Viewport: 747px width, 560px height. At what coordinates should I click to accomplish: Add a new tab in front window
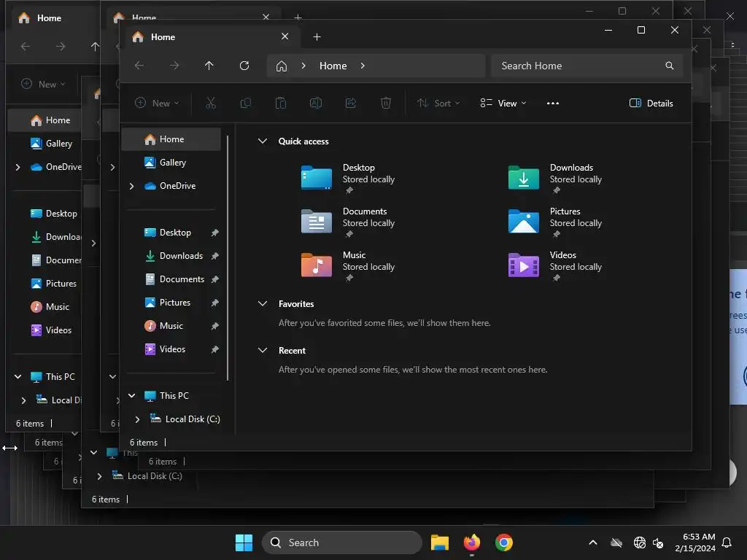(317, 36)
